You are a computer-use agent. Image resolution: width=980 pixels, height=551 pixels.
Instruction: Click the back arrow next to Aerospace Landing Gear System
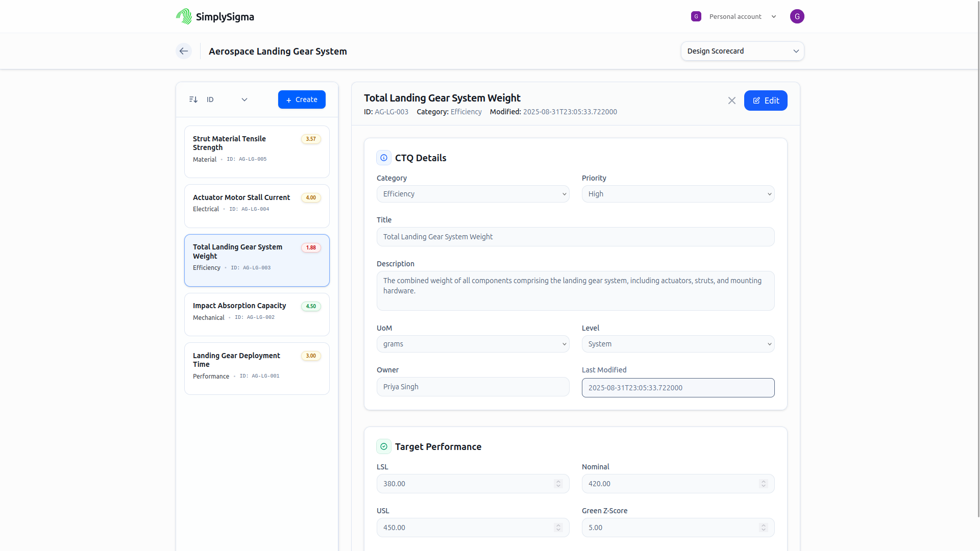(183, 51)
